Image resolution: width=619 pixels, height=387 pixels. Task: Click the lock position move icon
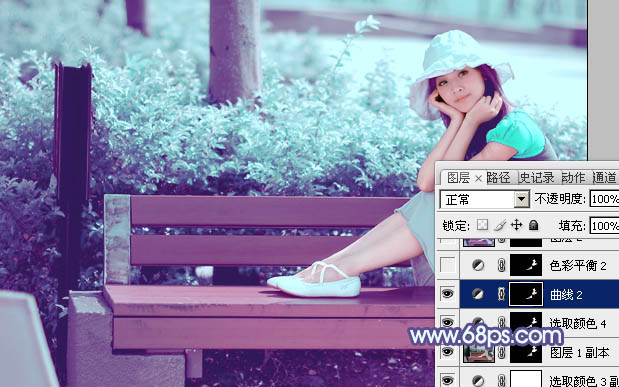(x=517, y=225)
